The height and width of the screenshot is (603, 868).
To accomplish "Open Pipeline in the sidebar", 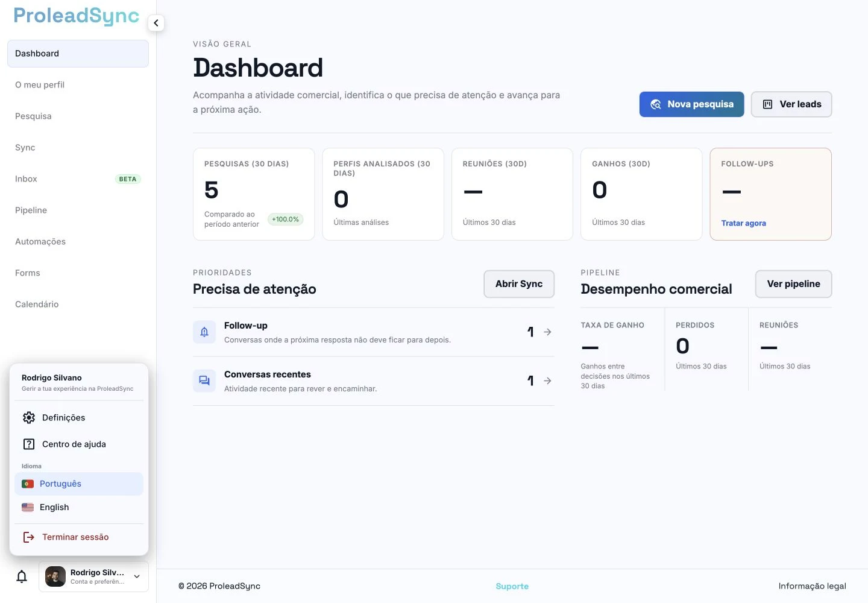I will tap(78, 210).
